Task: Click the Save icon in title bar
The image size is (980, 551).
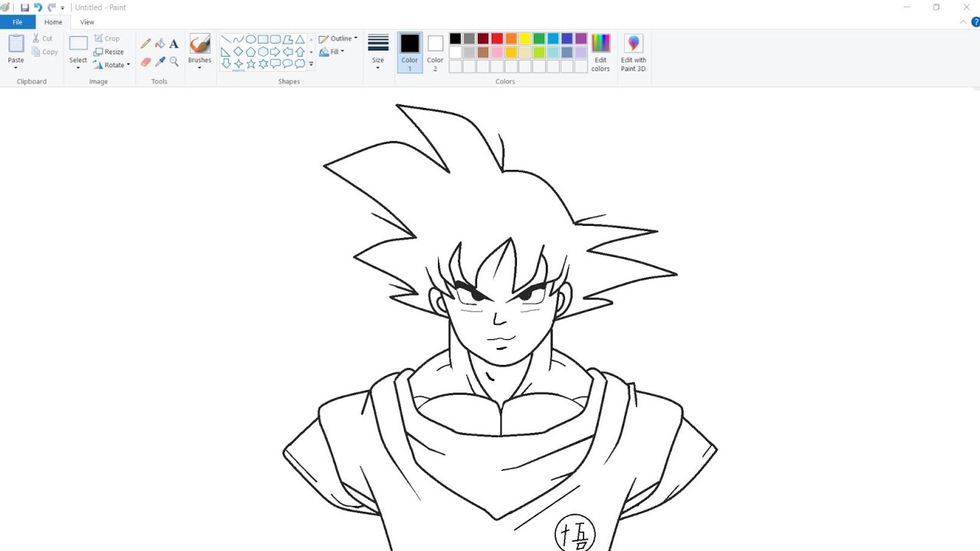Action: (24, 8)
